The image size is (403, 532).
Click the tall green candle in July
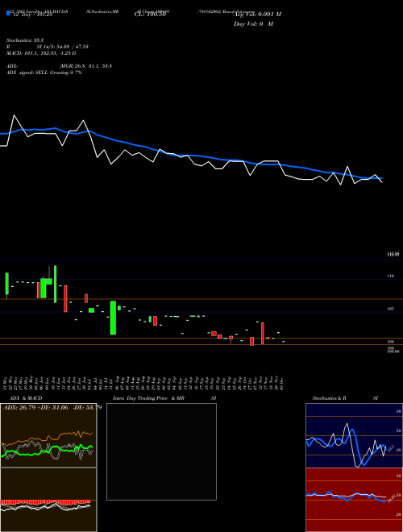pos(113,318)
